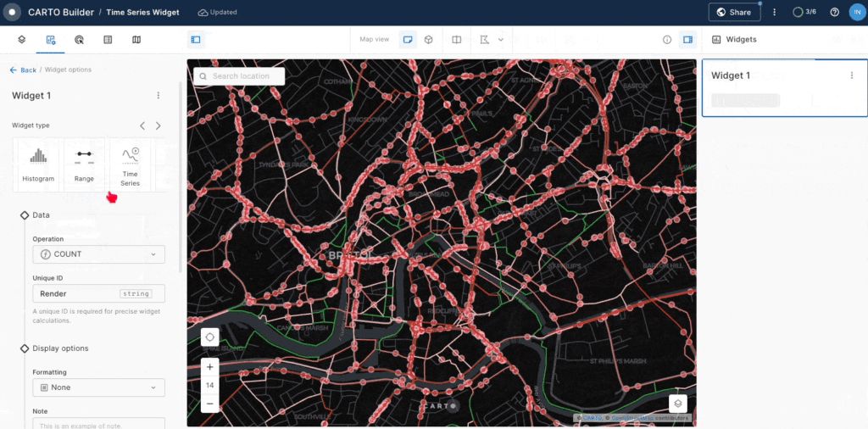
Task: Zoom out on the map
Action: pos(210,404)
